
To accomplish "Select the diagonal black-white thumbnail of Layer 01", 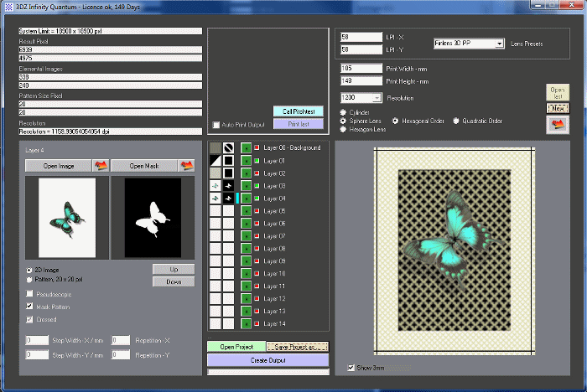I will [215, 160].
